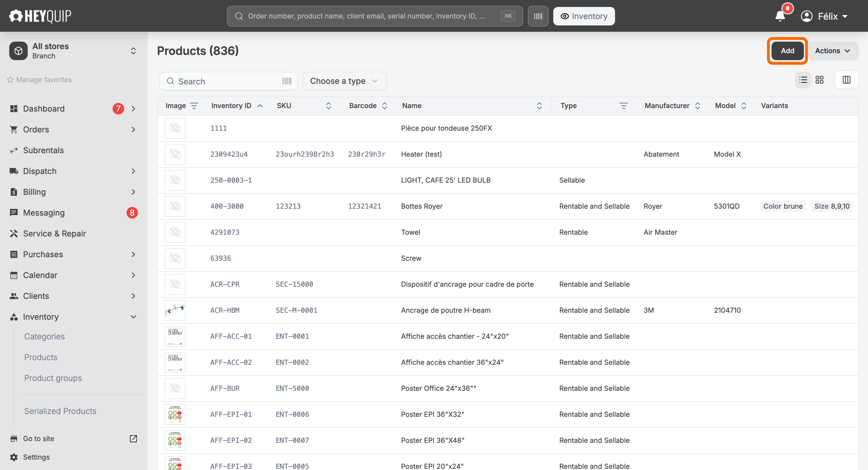Collapse the Inventory submenu chevron
This screenshot has width=868, height=470.
pos(133,317)
